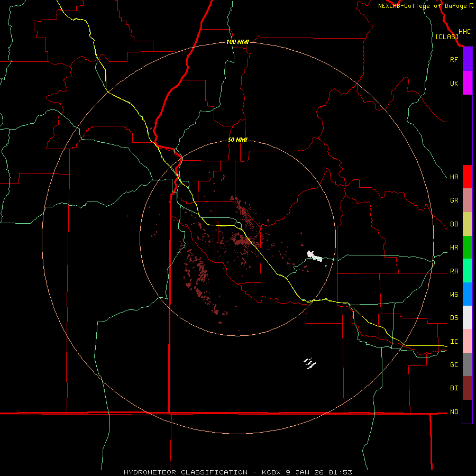Click the '50 NMI' range ring label
The height and width of the screenshot is (476, 476).
coord(237,140)
